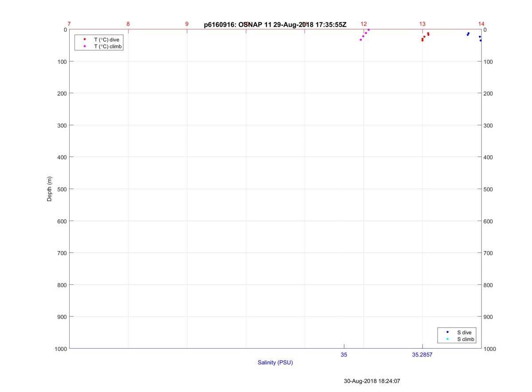Image resolution: width=532 pixels, height=392 pixels.
Task: Click temperature tick label 8
Action: coord(128,24)
